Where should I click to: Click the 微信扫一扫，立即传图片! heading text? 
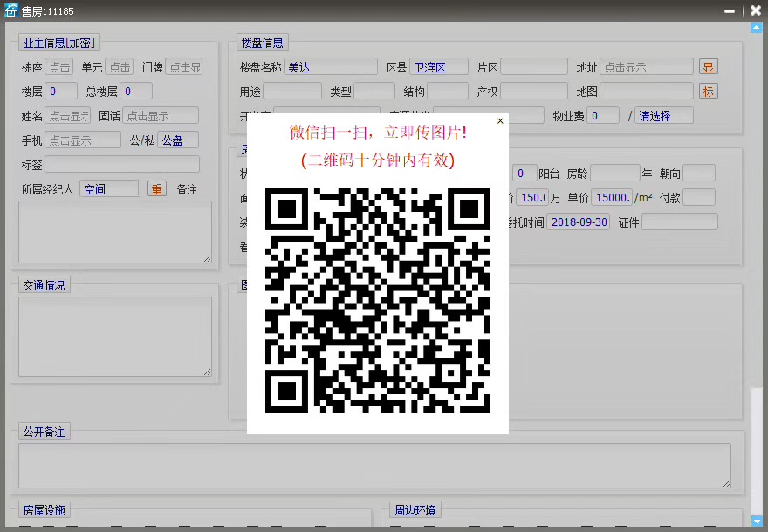[x=378, y=133]
